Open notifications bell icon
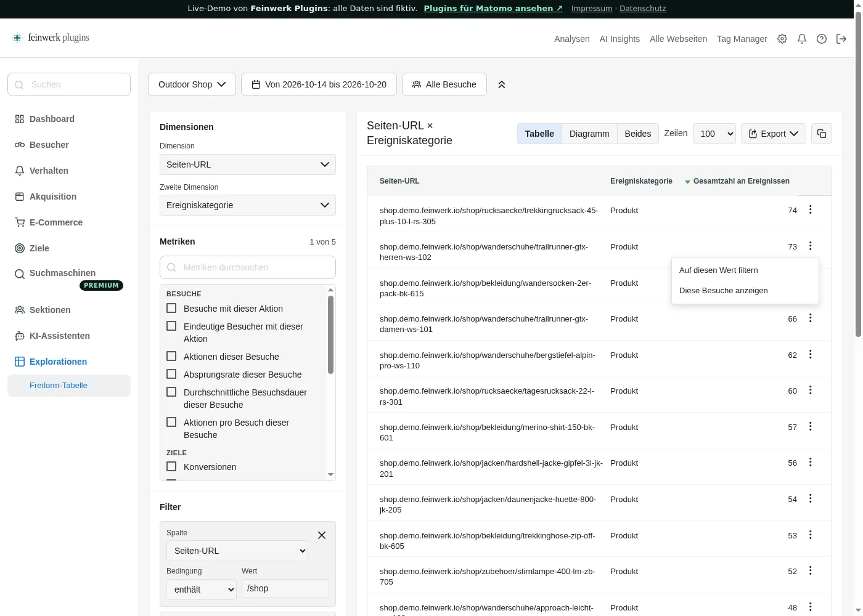 802,39
